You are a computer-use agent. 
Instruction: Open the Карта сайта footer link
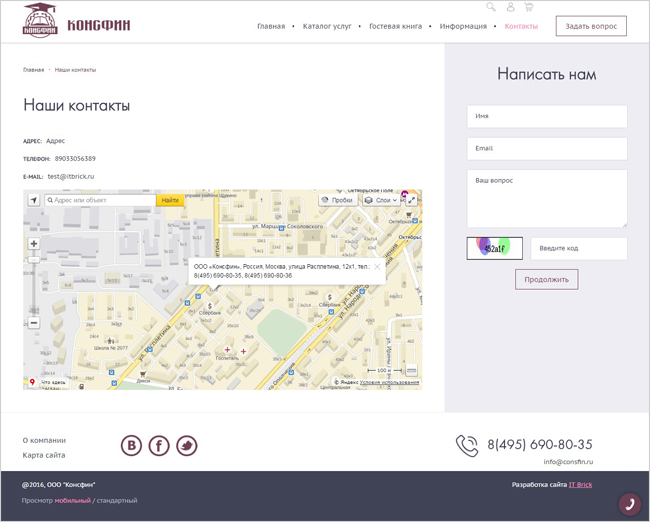(x=44, y=455)
